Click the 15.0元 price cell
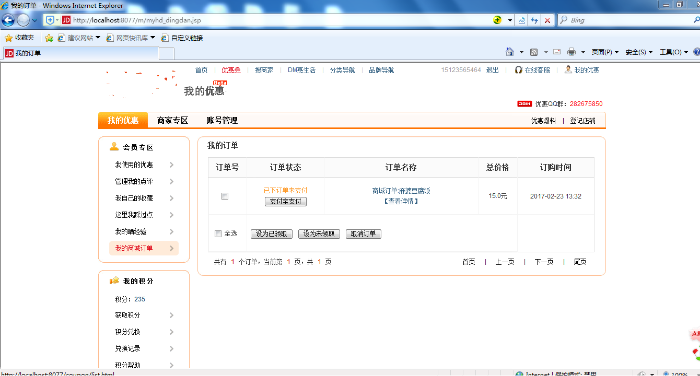The image size is (700, 376). [x=497, y=196]
